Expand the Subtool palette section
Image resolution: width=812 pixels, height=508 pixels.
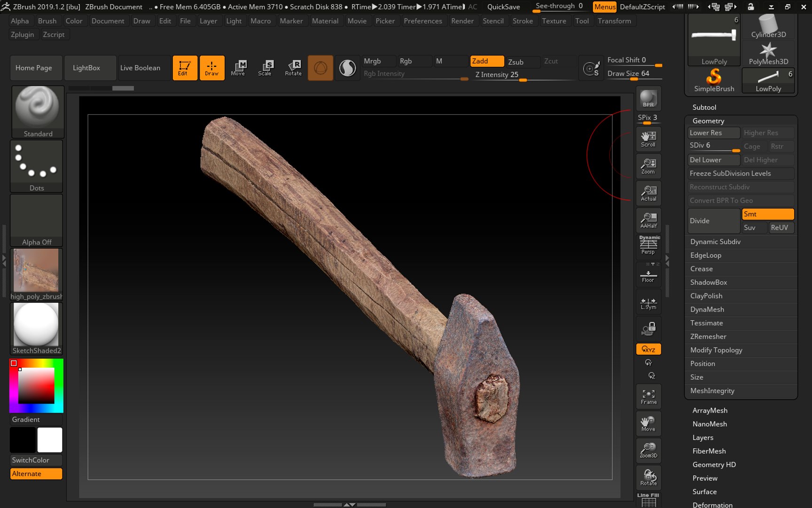click(704, 107)
